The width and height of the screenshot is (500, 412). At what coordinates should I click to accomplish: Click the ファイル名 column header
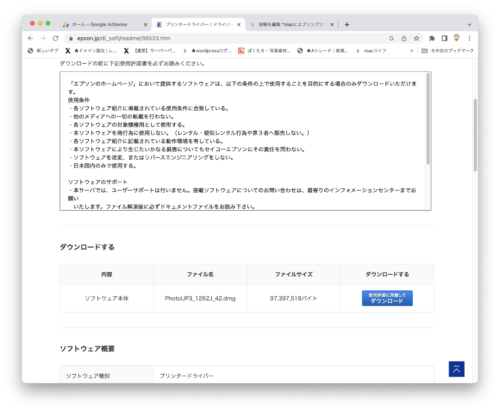tap(200, 274)
